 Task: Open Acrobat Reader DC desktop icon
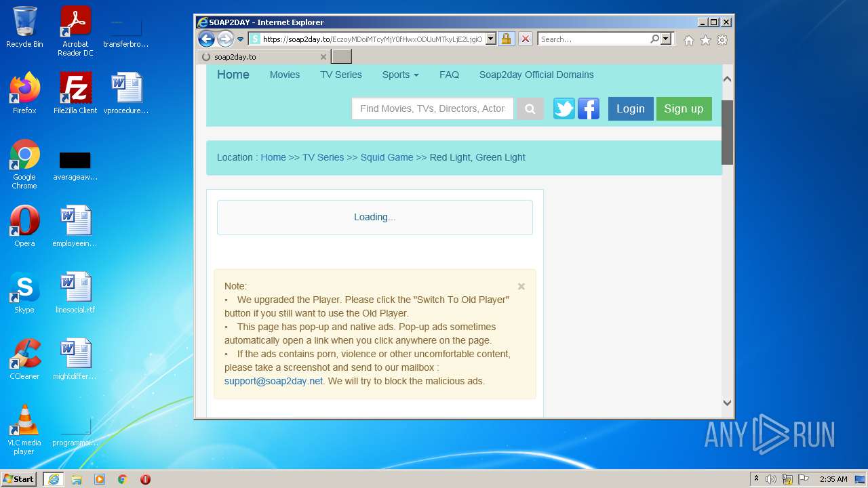(76, 30)
